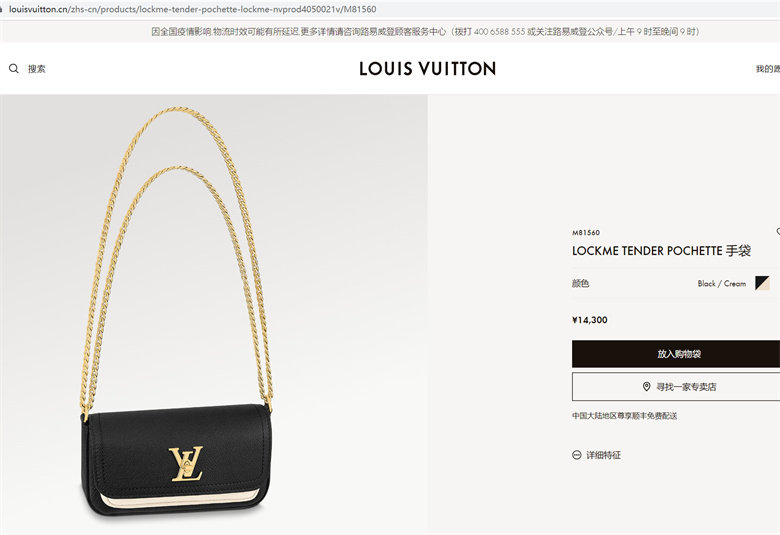Click the gold LV clasp on the bag image
This screenshot has height=535, width=780.
(x=186, y=463)
